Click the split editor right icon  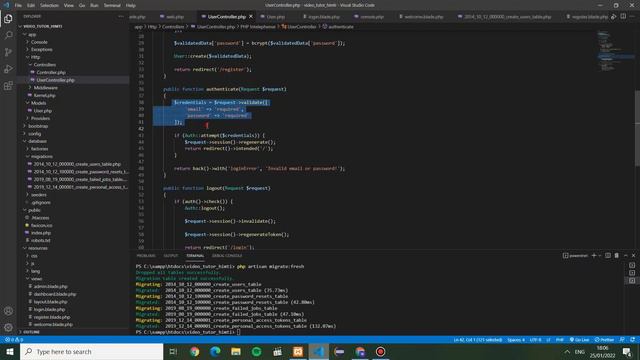pyautogui.click(x=623, y=16)
